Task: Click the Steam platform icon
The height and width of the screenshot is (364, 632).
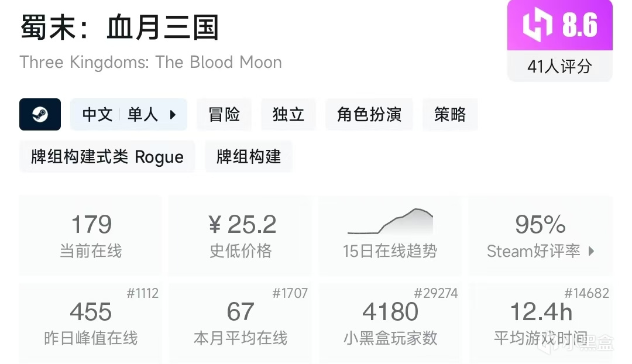Action: [40, 114]
